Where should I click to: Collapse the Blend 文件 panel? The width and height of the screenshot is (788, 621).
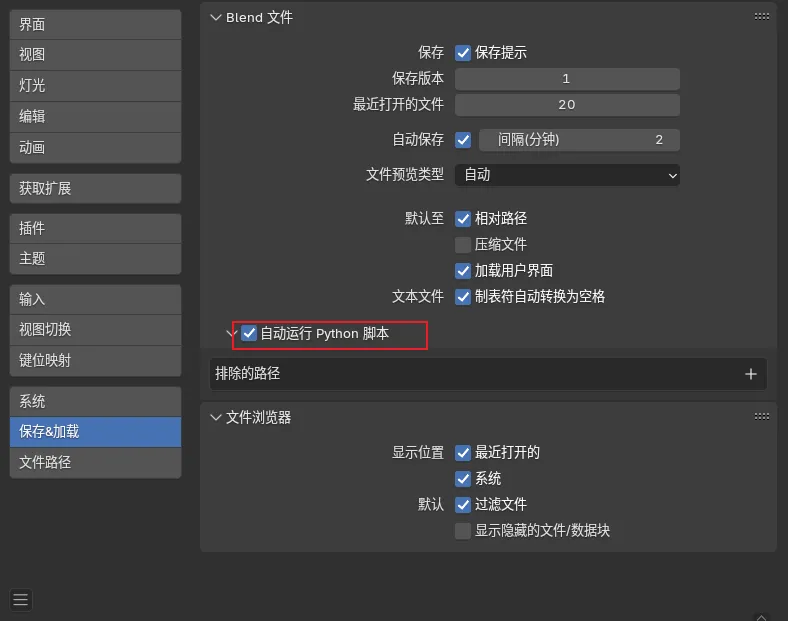pyautogui.click(x=215, y=18)
